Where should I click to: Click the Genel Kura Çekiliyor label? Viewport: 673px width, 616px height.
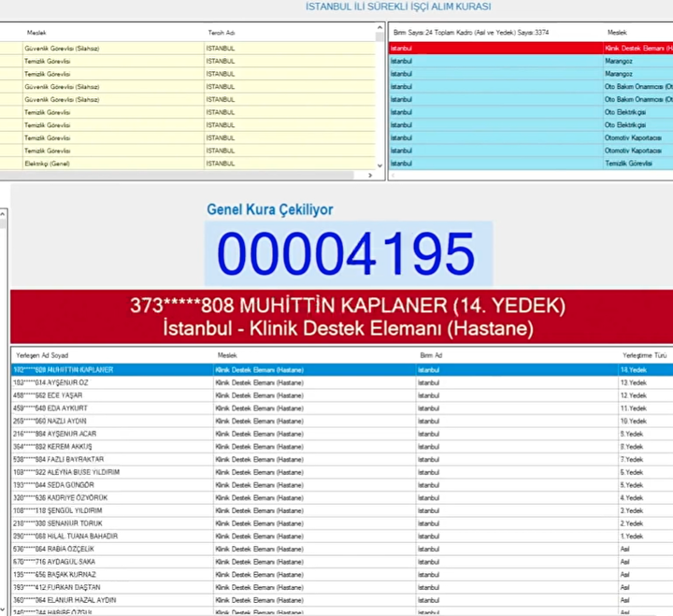pos(270,209)
